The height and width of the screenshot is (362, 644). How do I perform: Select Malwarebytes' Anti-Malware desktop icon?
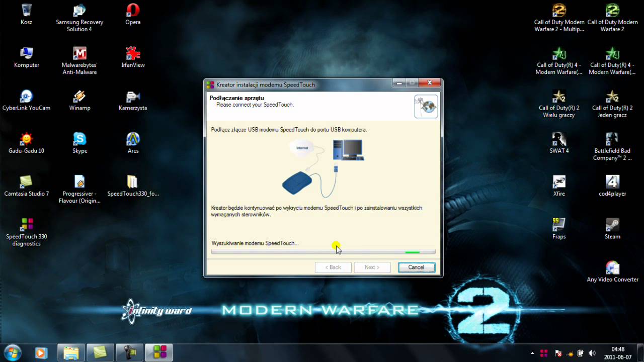(79, 61)
